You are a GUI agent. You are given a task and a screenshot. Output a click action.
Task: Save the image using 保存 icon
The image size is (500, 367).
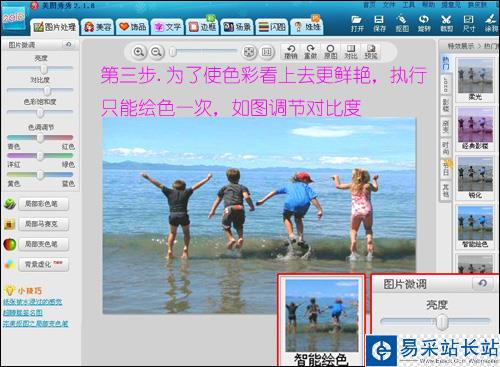pos(379,23)
